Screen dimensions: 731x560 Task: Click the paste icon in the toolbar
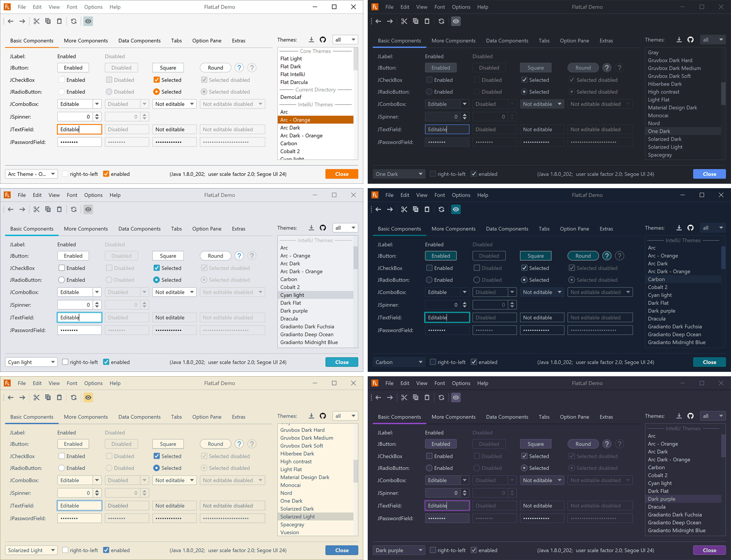coord(59,21)
